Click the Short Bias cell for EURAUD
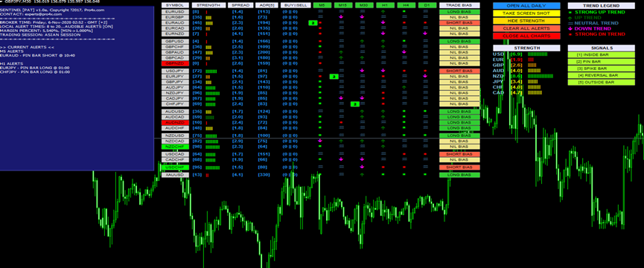 pos(459,23)
